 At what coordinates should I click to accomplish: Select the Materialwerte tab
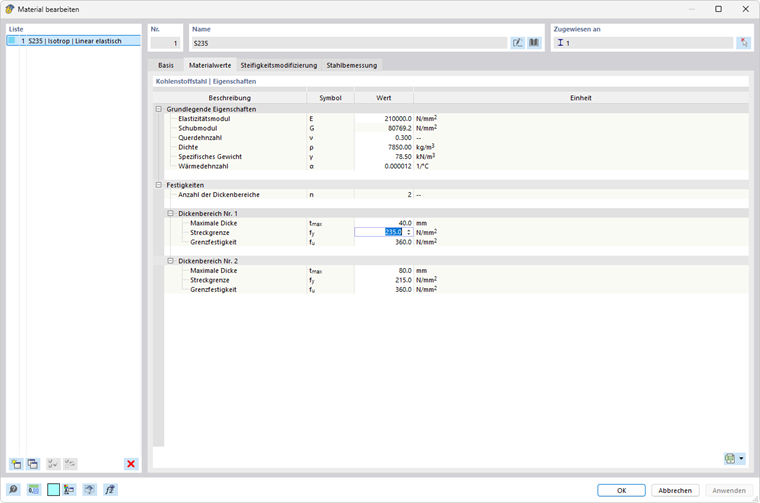[x=210, y=65]
